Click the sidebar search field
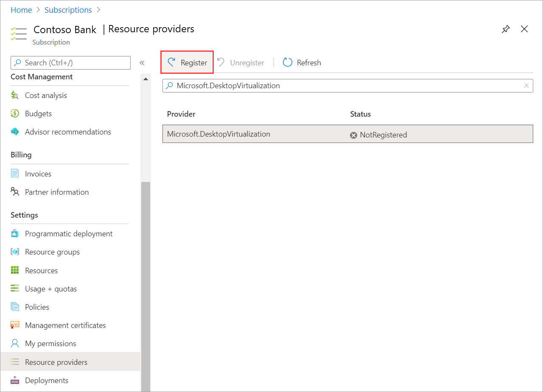This screenshot has width=543, height=392. tap(70, 63)
